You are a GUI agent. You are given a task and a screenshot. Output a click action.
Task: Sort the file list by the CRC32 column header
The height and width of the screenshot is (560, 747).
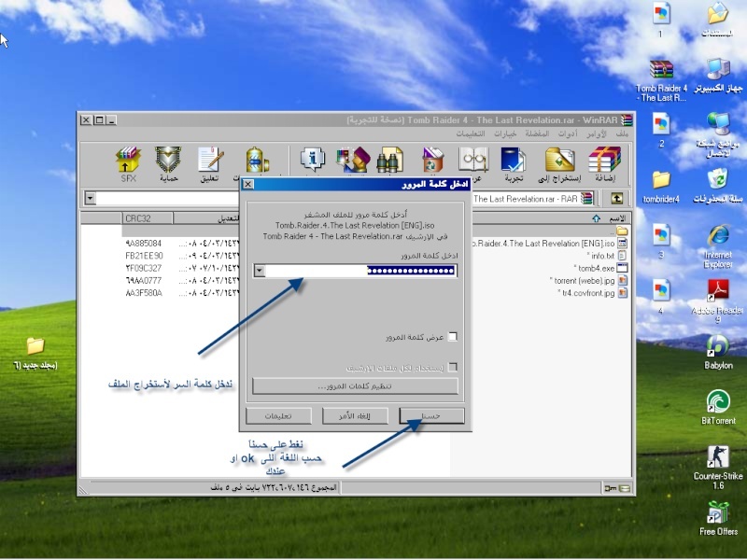coord(148,218)
